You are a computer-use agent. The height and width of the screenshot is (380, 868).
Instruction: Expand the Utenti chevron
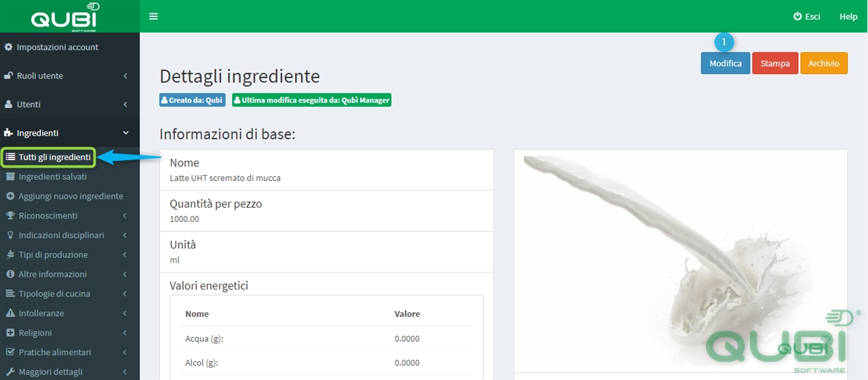click(x=125, y=104)
